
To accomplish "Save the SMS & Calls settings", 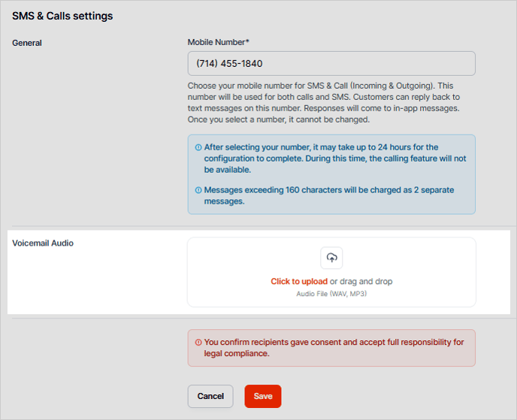I will pos(262,396).
